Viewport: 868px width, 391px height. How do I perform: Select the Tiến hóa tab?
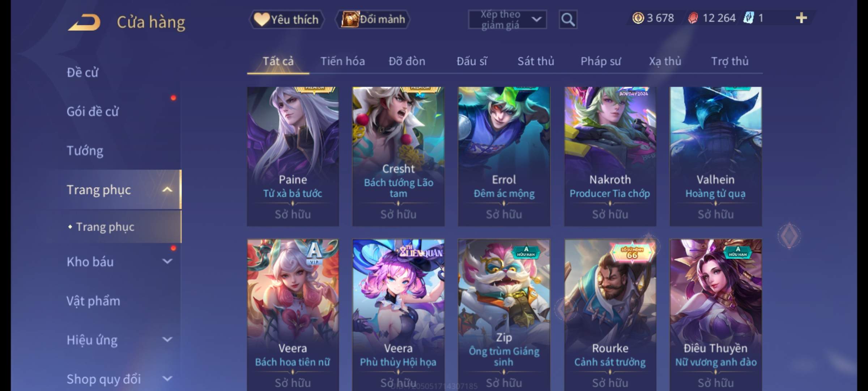point(342,61)
